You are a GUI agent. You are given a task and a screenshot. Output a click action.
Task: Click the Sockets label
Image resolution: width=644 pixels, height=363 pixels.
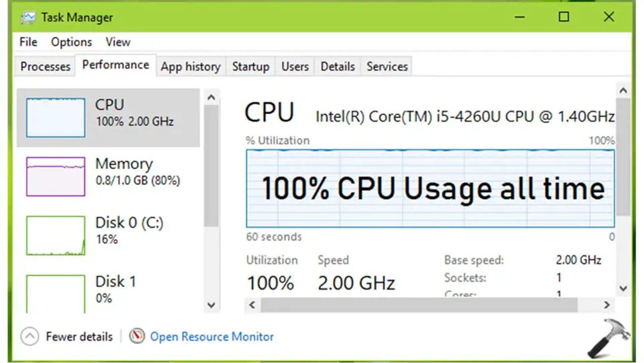[x=465, y=278]
